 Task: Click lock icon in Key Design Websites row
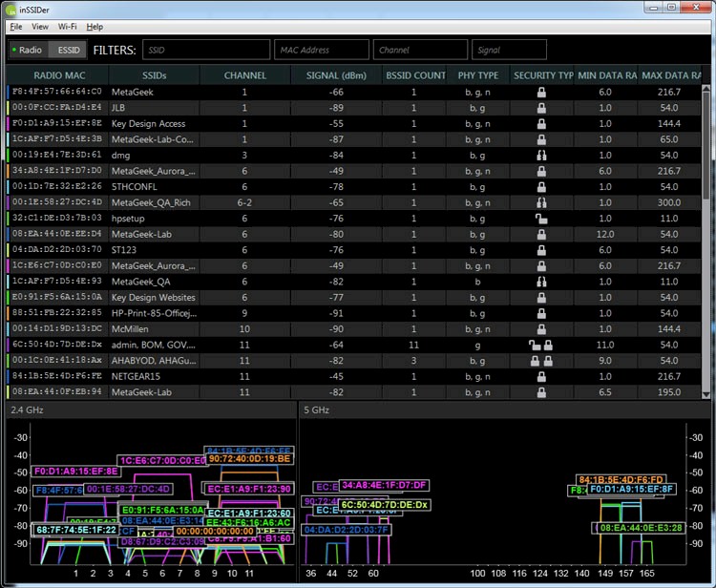click(x=541, y=298)
